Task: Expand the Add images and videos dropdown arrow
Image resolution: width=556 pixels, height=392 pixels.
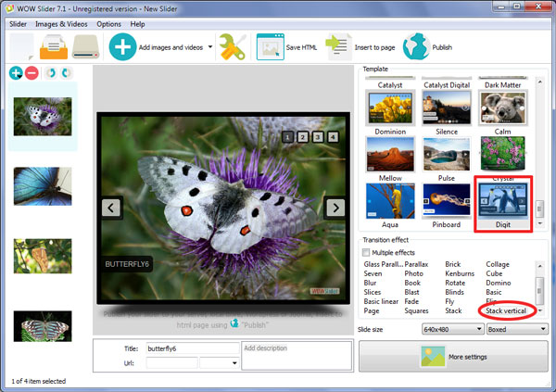Action: click(210, 47)
